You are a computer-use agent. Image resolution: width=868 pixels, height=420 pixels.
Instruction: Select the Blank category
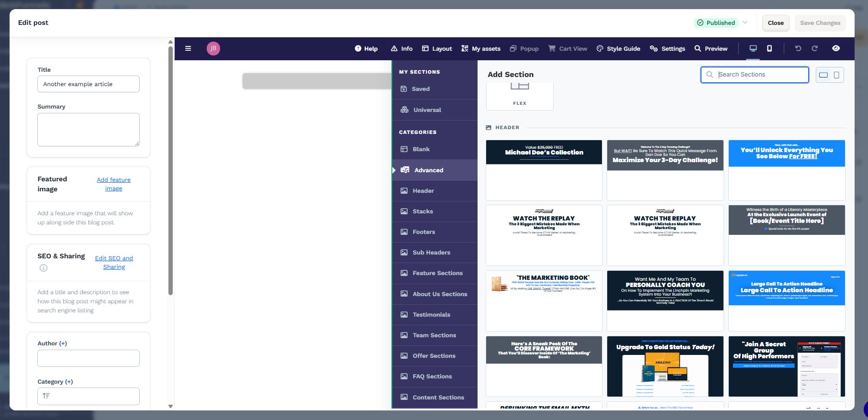435,149
